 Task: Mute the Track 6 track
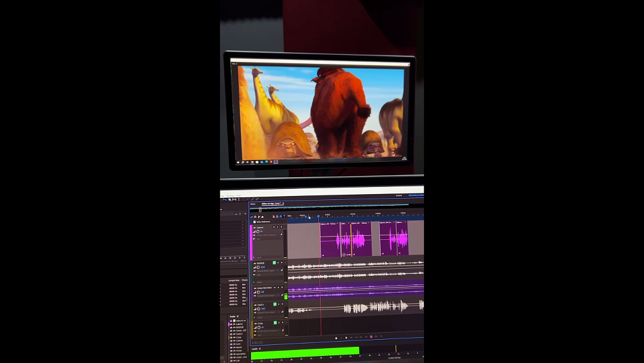pos(275,304)
